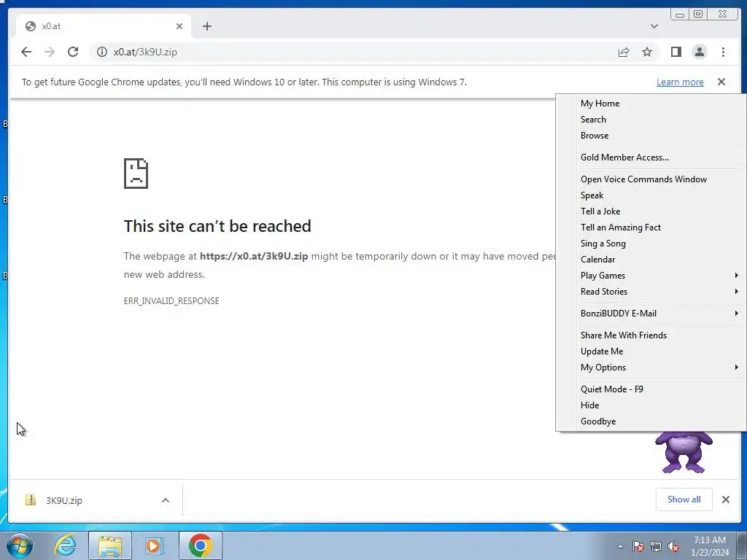Open the Windows Start button
Screen dimensions: 747x560
pos(19,545)
